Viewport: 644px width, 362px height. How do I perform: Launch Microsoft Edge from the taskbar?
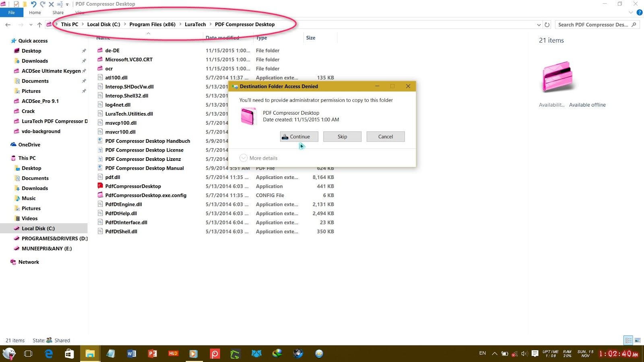(49, 354)
